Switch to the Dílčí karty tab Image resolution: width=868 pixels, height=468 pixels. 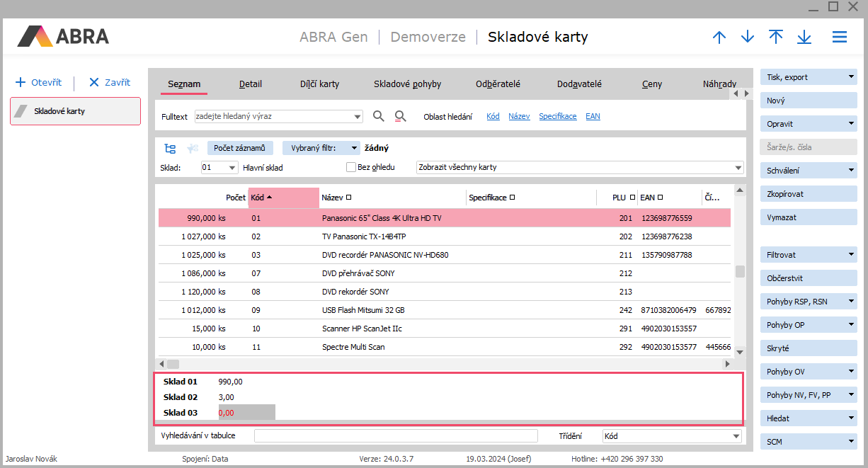319,84
